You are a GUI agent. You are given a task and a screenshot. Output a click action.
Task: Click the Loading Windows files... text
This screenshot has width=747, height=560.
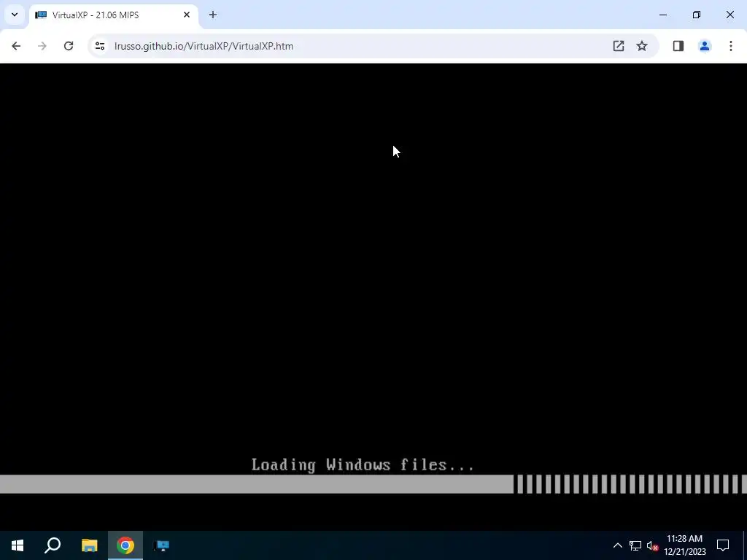pyautogui.click(x=363, y=464)
